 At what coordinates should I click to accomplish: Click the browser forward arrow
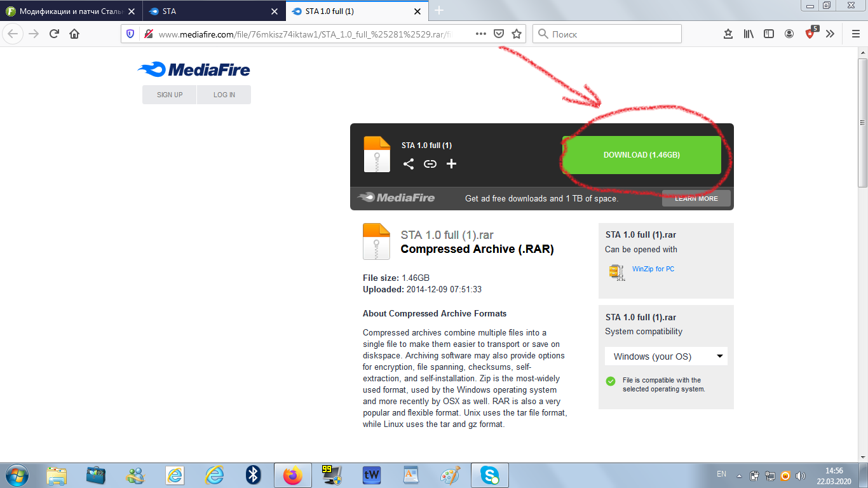click(34, 34)
